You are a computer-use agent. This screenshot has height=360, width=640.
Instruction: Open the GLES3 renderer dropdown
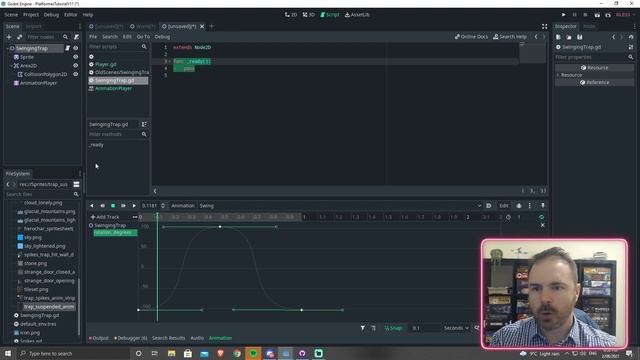(x=625, y=15)
